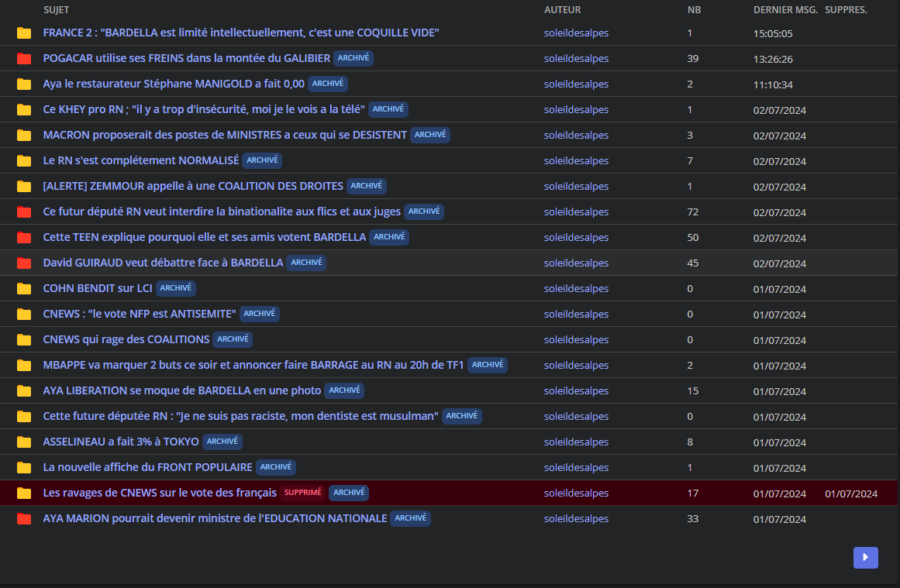Click last message time 11:10:34

tap(773, 85)
